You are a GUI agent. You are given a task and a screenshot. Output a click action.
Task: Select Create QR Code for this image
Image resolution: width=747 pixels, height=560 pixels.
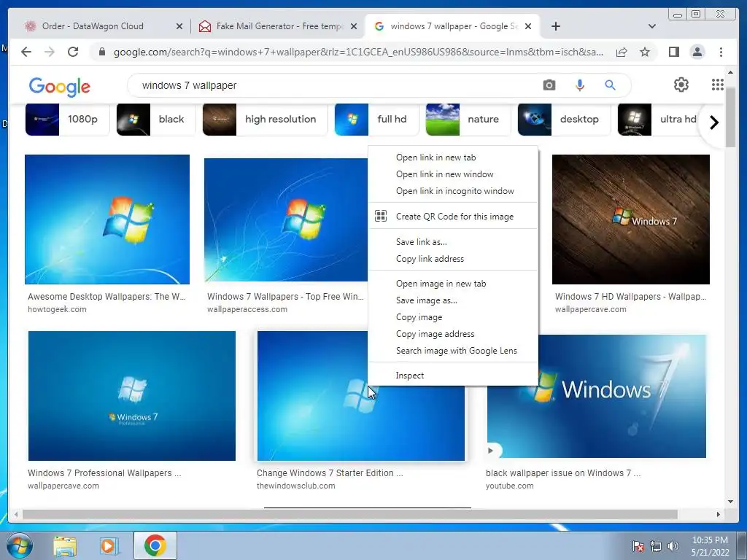click(453, 216)
